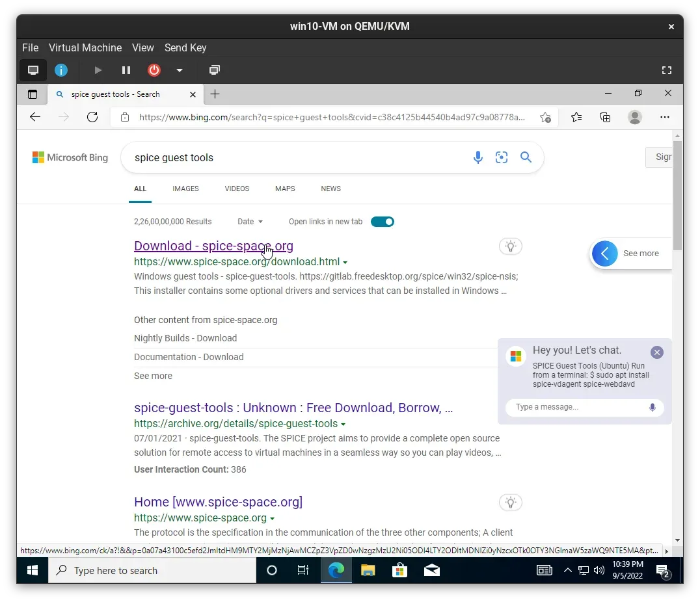Switch to the NEWS tab
This screenshot has width=700, height=602.
tap(330, 189)
